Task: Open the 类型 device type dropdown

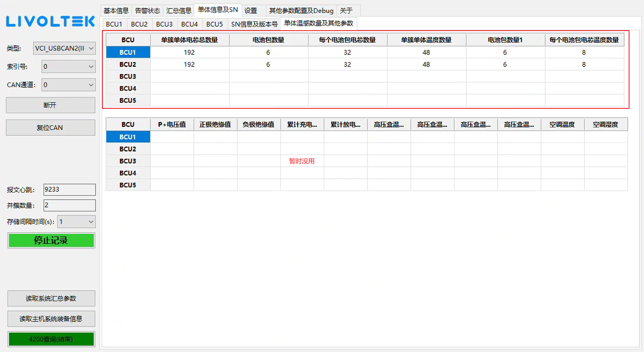Action: click(64, 48)
